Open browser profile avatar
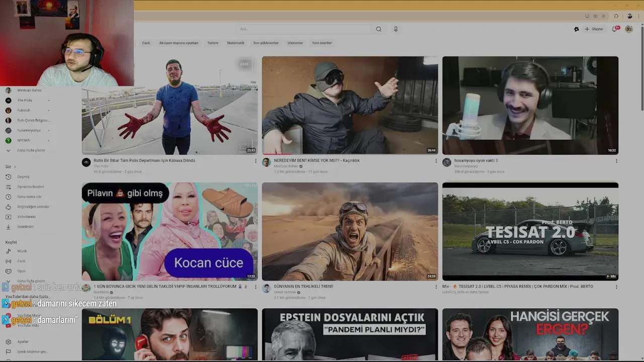The image size is (644, 362). point(629,16)
